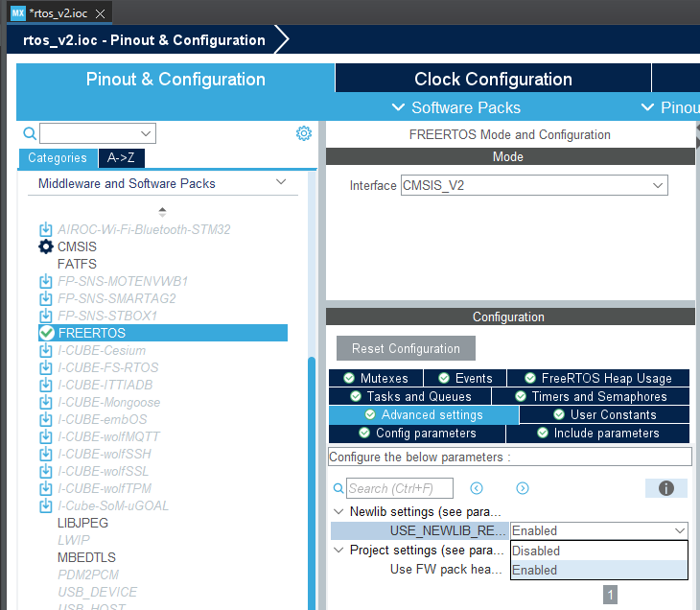
Task: Open the Config parameters tab
Action: pyautogui.click(x=417, y=434)
